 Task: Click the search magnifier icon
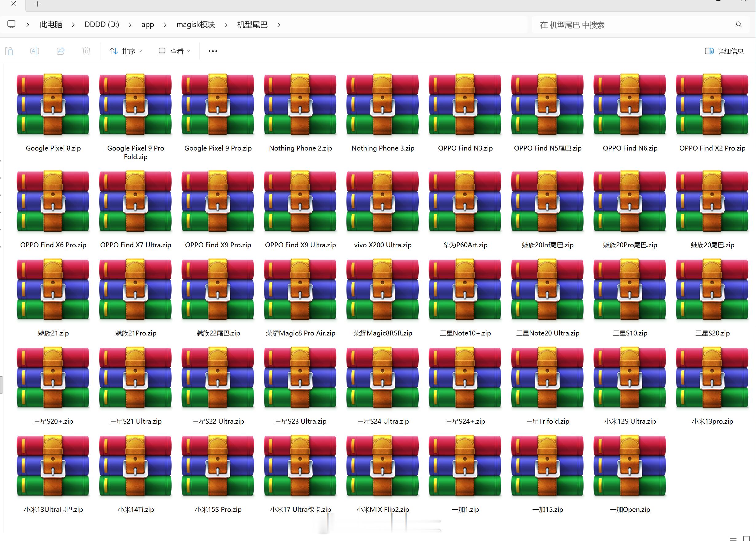[x=739, y=25]
